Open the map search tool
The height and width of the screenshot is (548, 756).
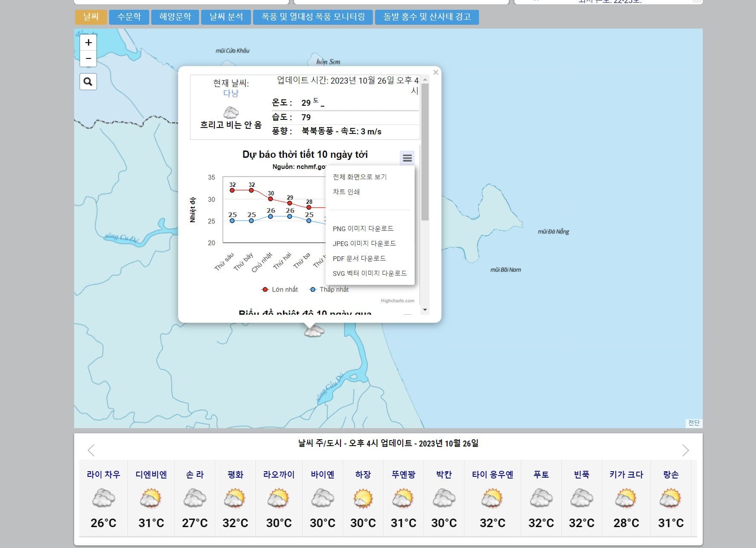(x=88, y=81)
